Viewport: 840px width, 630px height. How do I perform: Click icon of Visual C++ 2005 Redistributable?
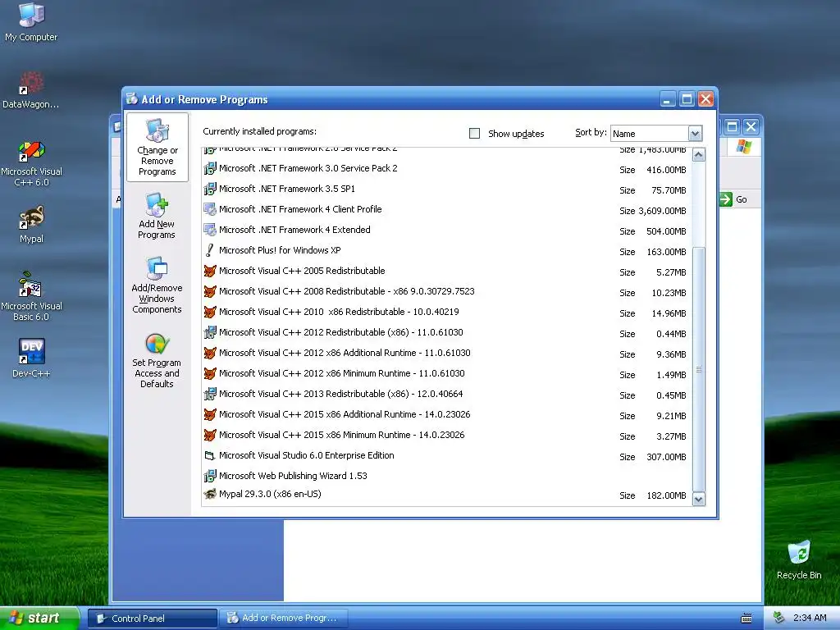click(210, 271)
